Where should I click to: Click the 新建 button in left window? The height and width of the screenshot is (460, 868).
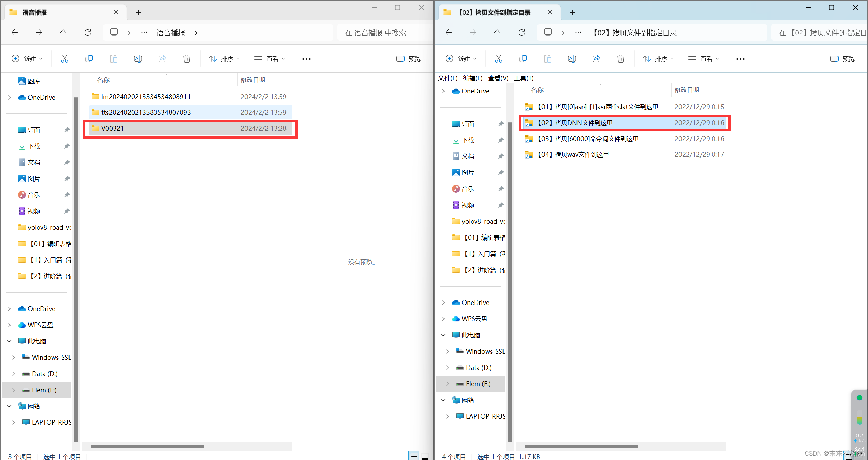click(x=27, y=59)
